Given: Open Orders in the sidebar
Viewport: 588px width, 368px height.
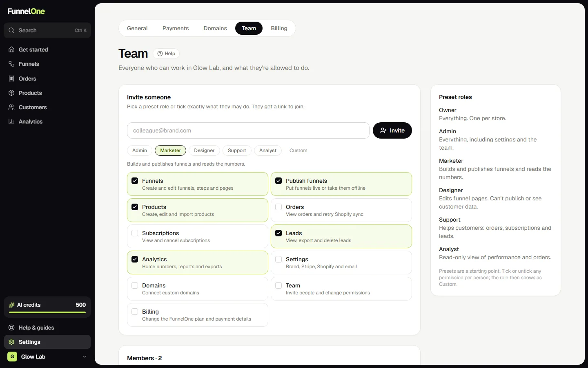Looking at the screenshot, I should point(47,79).
